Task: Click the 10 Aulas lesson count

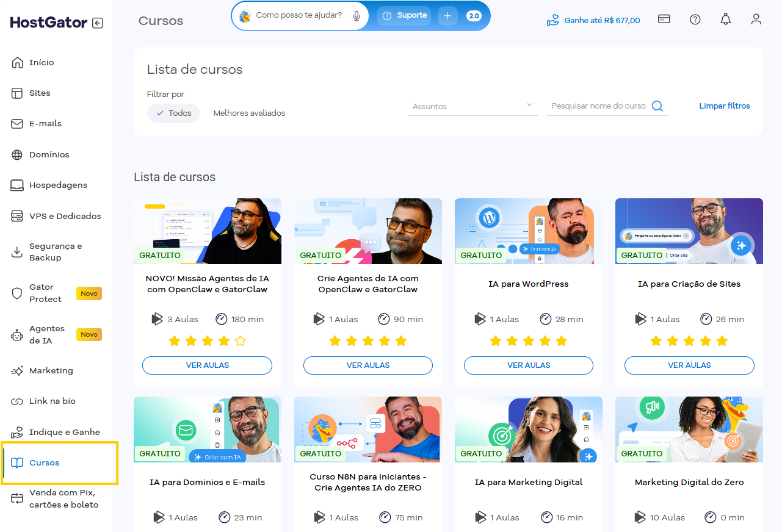Action: pos(667,517)
